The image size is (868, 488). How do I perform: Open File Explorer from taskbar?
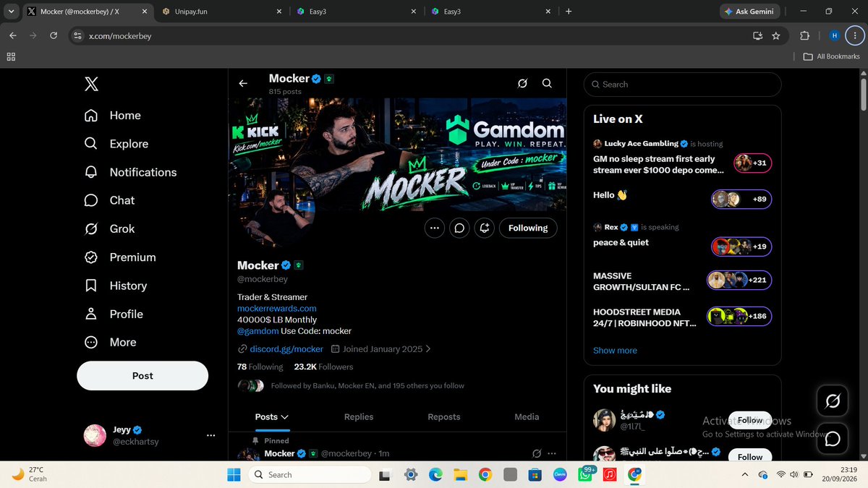pos(460,474)
